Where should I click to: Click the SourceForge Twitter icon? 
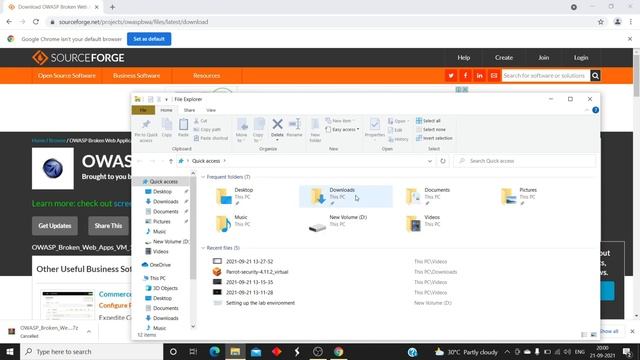pyautogui.click(x=451, y=76)
